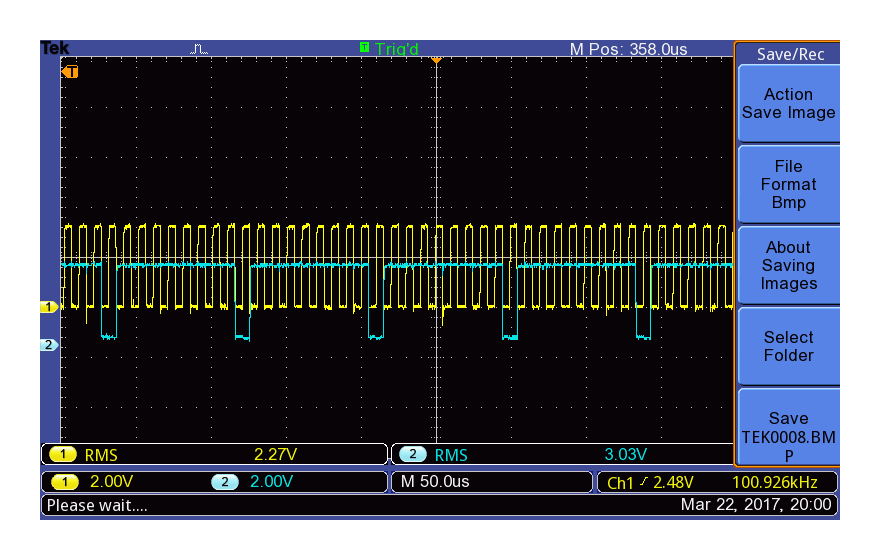Click the rising edge trigger slope icon
Viewport: 880px width, 560px height.
[x=644, y=481]
